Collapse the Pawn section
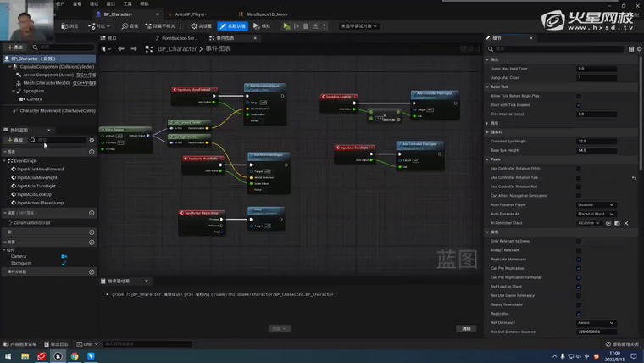Image resolution: width=644 pixels, height=363 pixels. pos(487,159)
